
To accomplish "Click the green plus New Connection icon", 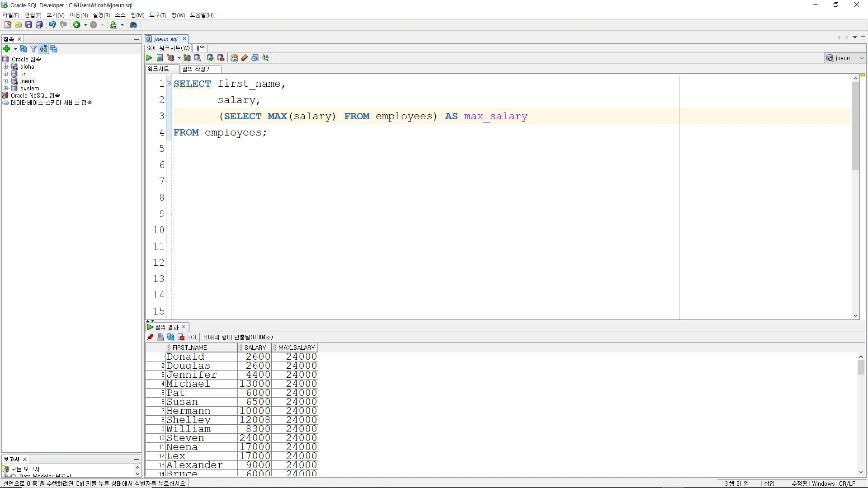I will click(7, 49).
